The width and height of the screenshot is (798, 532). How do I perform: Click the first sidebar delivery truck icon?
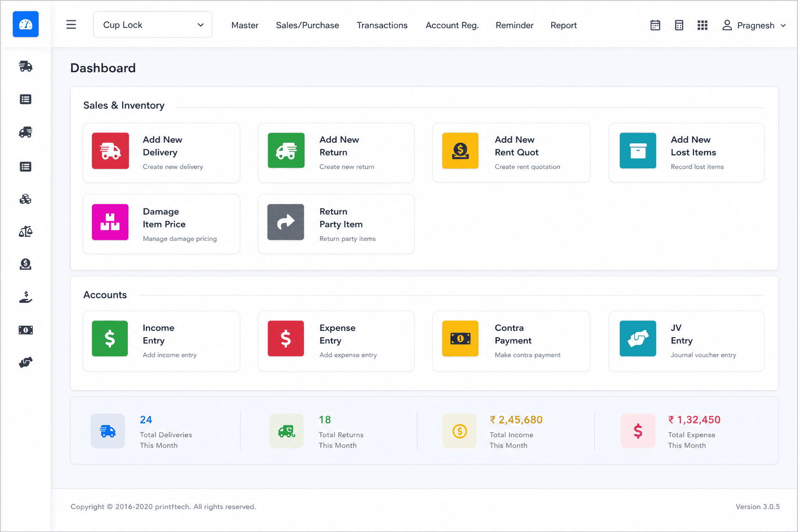25,66
